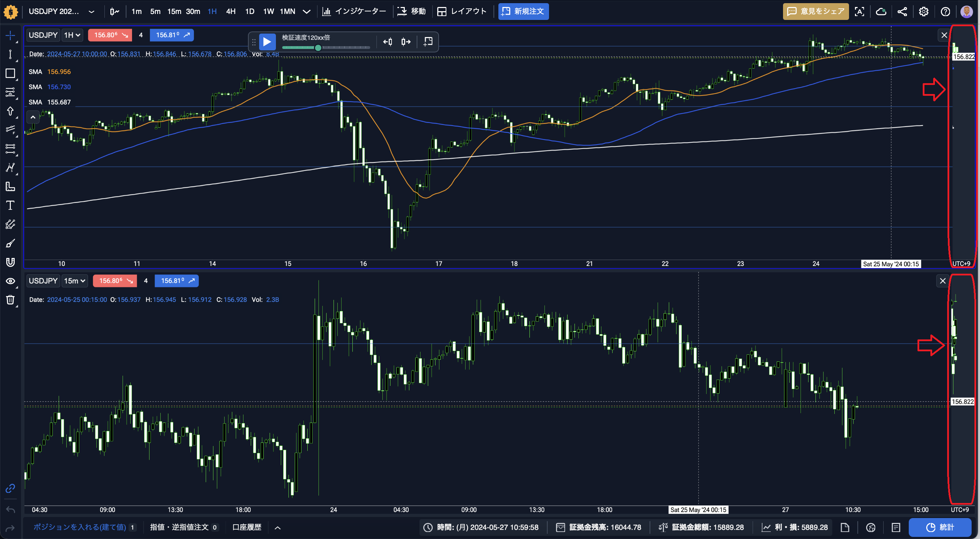Select the Text tool in left toolbar
This screenshot has width=980, height=539.
10,206
